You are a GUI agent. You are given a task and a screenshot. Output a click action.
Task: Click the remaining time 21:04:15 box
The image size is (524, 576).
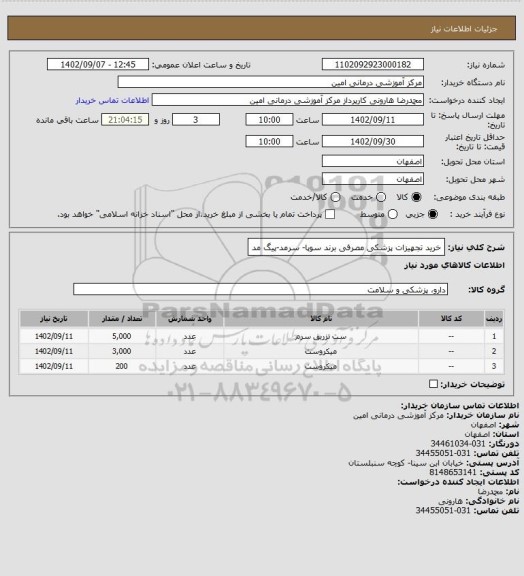click(125, 120)
